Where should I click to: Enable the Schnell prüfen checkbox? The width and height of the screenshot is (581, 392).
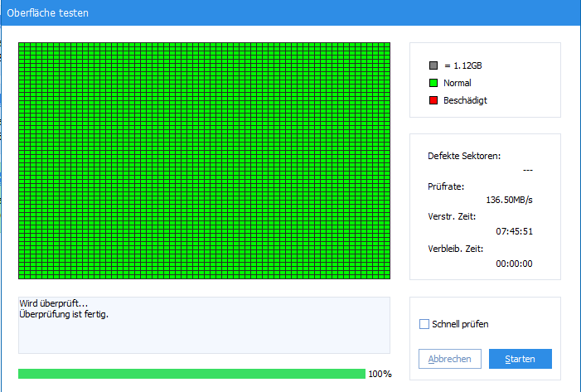424,324
